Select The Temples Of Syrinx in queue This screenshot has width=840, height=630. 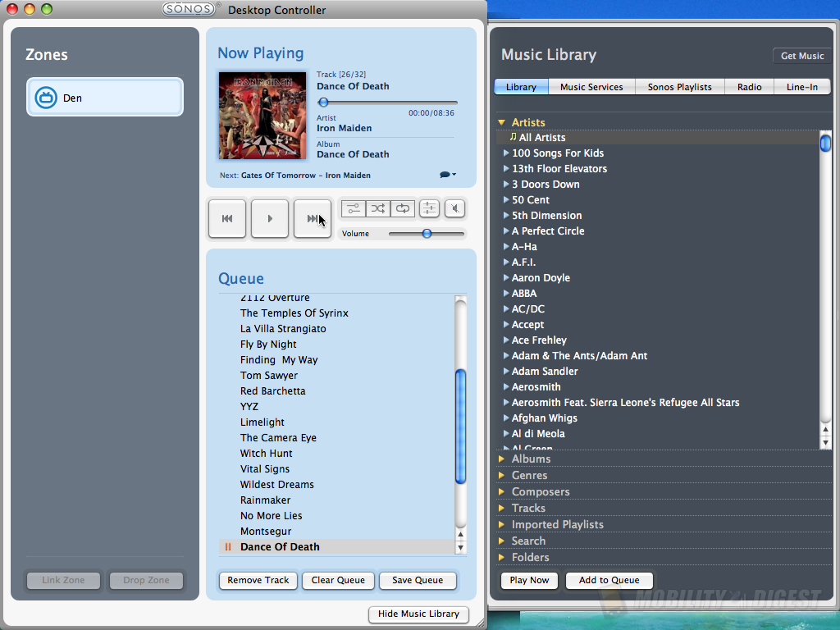[x=336, y=313]
